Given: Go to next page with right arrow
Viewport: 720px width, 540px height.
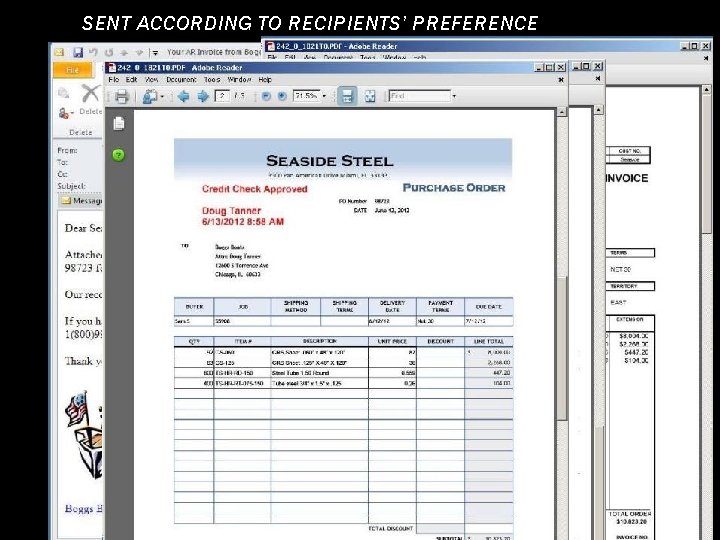Looking at the screenshot, I should [203, 96].
